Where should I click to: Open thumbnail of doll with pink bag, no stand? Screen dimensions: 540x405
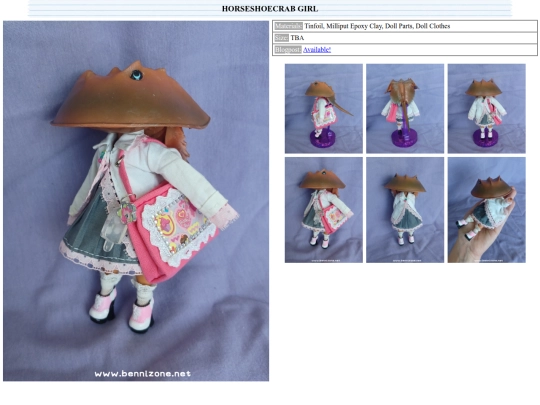[x=324, y=210]
